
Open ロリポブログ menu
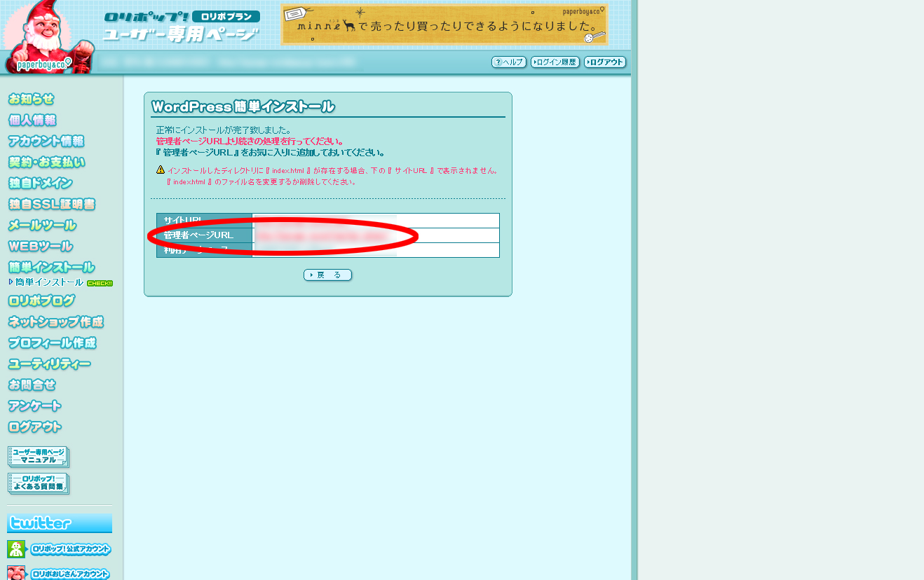41,301
